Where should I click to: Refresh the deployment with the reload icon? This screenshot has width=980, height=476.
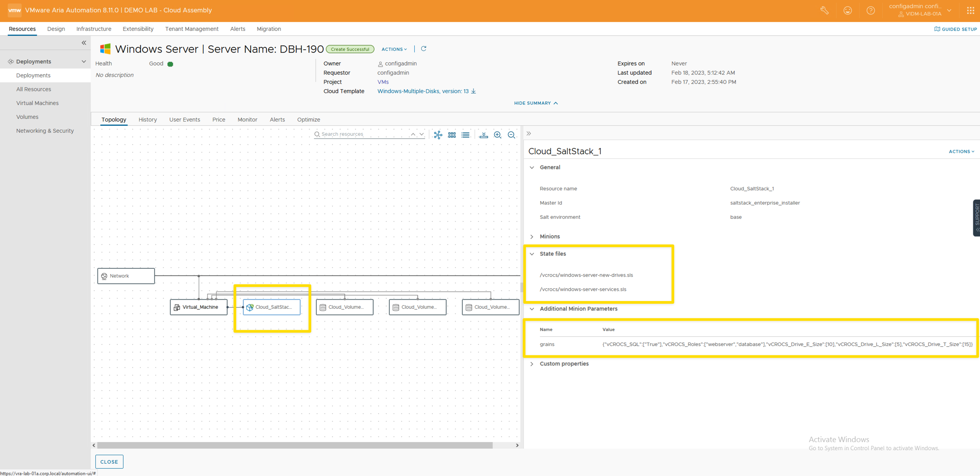tap(424, 49)
